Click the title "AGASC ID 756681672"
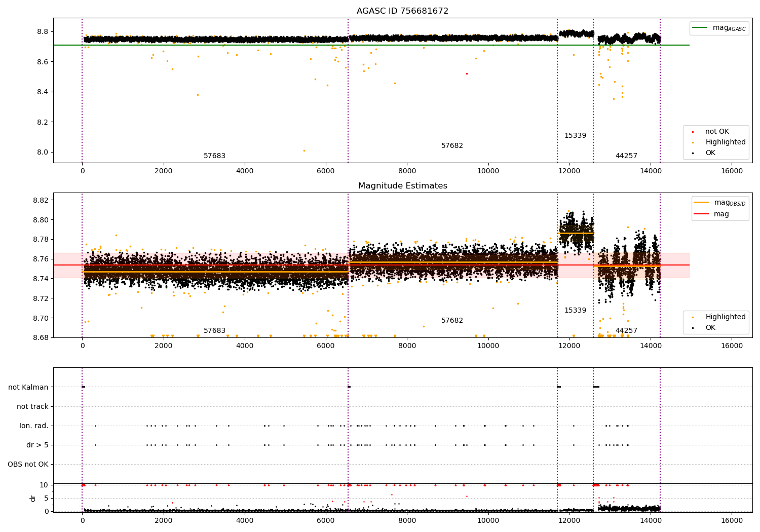The image size is (760, 532). point(402,11)
